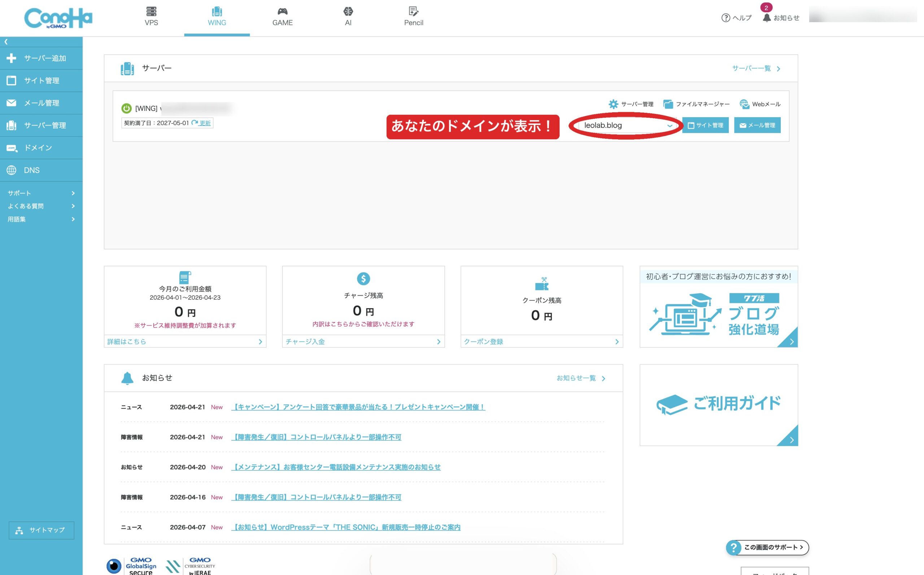Click the ConoHa logo
The height and width of the screenshot is (575, 924).
pyautogui.click(x=58, y=18)
